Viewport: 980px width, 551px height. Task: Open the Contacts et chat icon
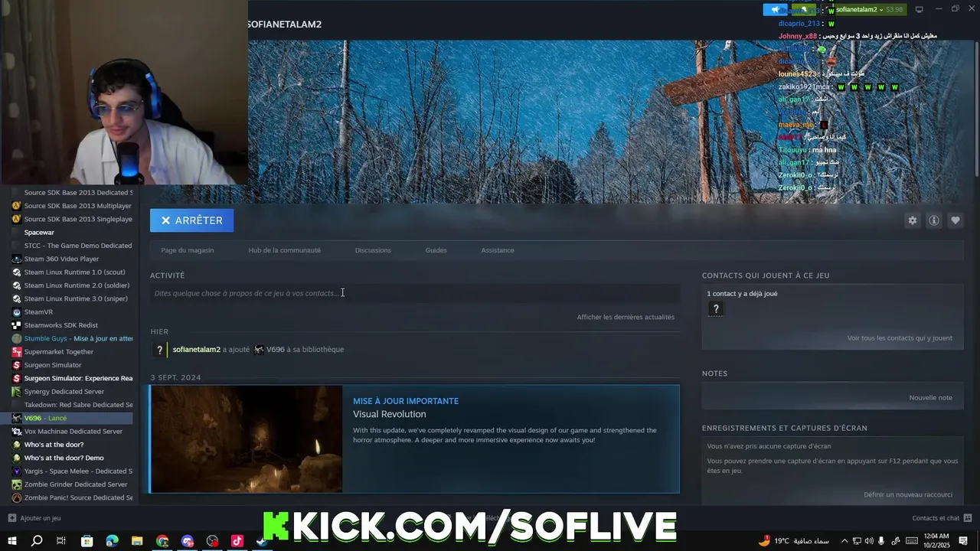969,518
